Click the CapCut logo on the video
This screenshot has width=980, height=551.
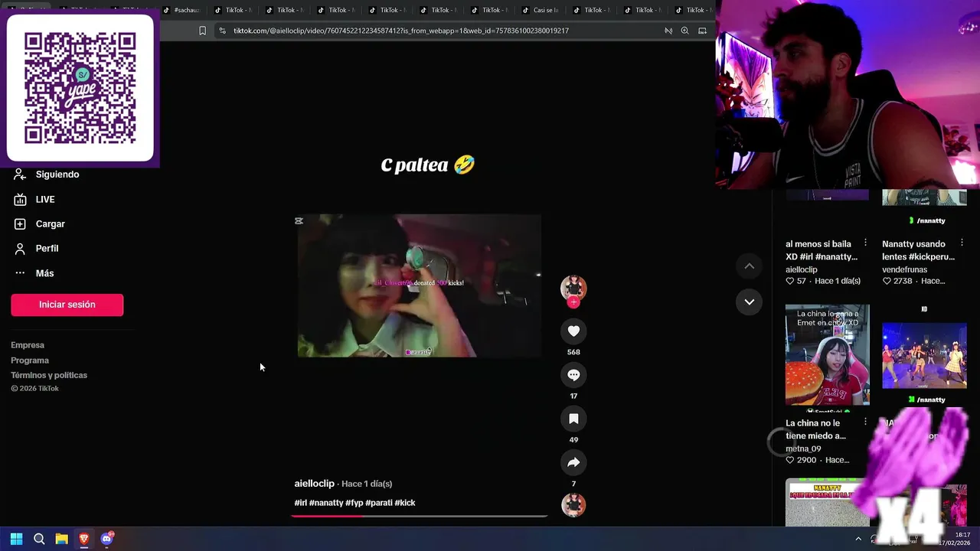coord(299,220)
